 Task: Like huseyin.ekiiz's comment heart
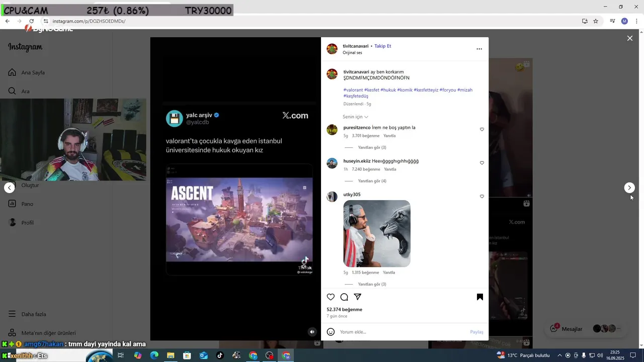coord(481,163)
